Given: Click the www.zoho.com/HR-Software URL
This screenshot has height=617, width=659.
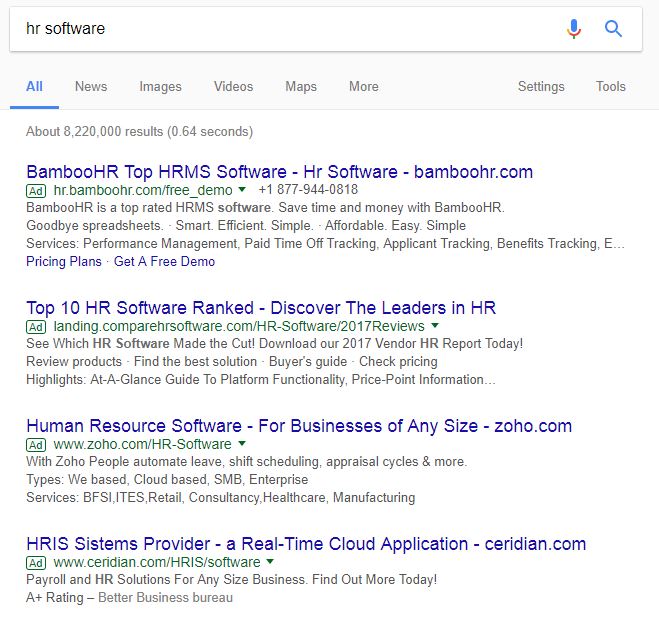Looking at the screenshot, I should [142, 444].
